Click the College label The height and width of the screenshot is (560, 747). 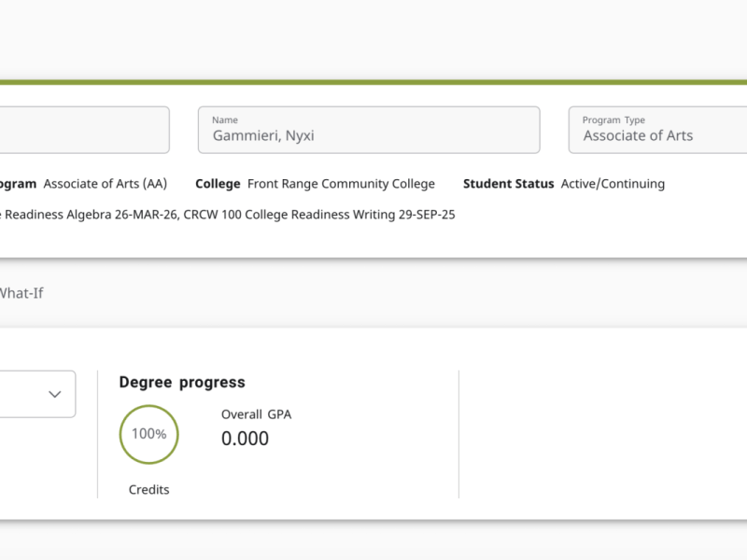pyautogui.click(x=218, y=184)
